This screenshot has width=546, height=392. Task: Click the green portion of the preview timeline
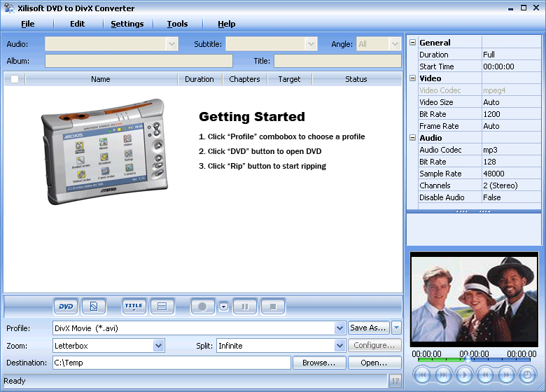coord(442,359)
